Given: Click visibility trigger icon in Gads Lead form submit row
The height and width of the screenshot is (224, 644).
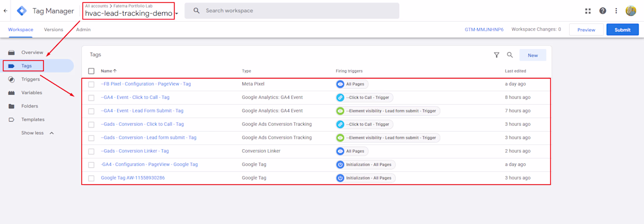Looking at the screenshot, I should 340,138.
